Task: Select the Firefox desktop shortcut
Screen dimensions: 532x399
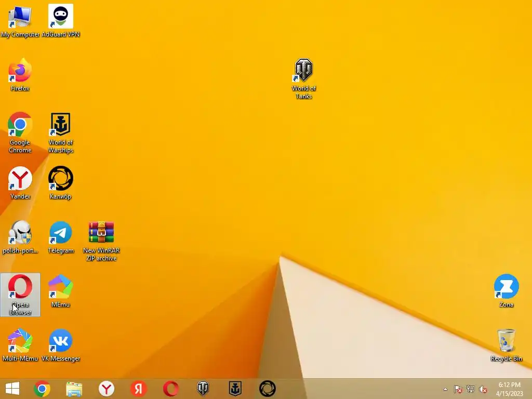Action: [20, 75]
